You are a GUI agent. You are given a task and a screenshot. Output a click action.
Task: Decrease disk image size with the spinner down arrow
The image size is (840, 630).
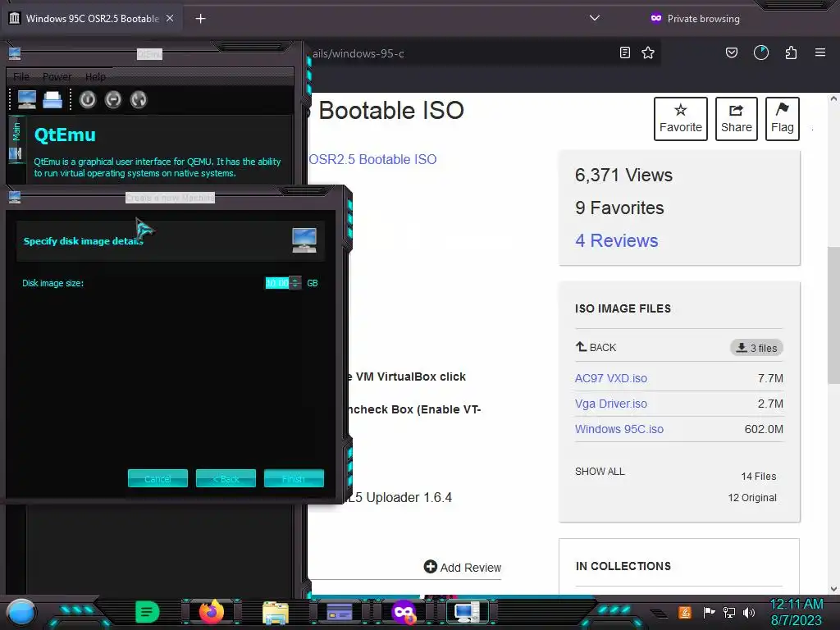[295, 286]
